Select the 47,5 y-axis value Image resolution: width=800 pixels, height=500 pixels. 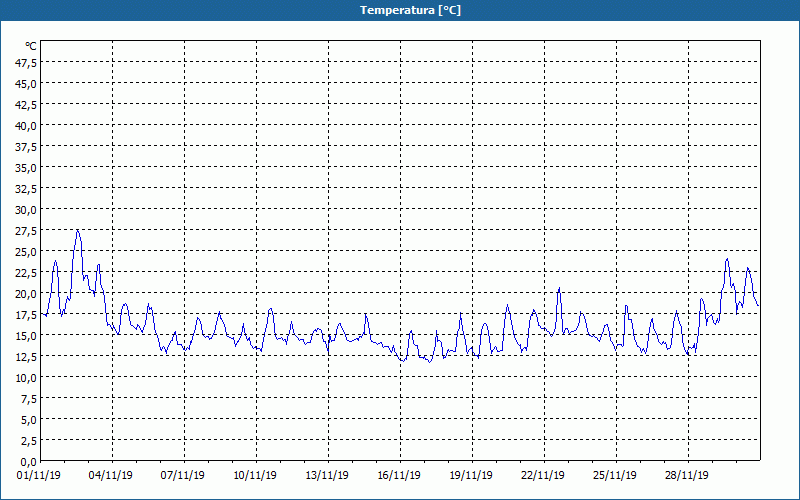[27, 63]
